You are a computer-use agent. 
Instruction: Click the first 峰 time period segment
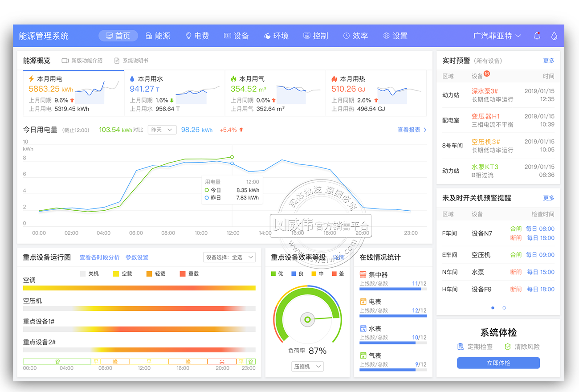(x=115, y=362)
